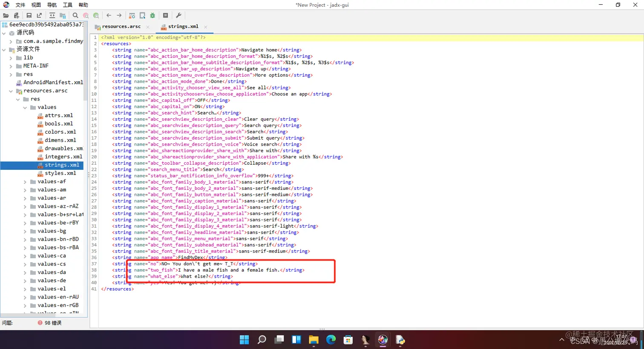Click the Export toolbar icon
This screenshot has width=644, height=349.
pyautogui.click(x=39, y=15)
